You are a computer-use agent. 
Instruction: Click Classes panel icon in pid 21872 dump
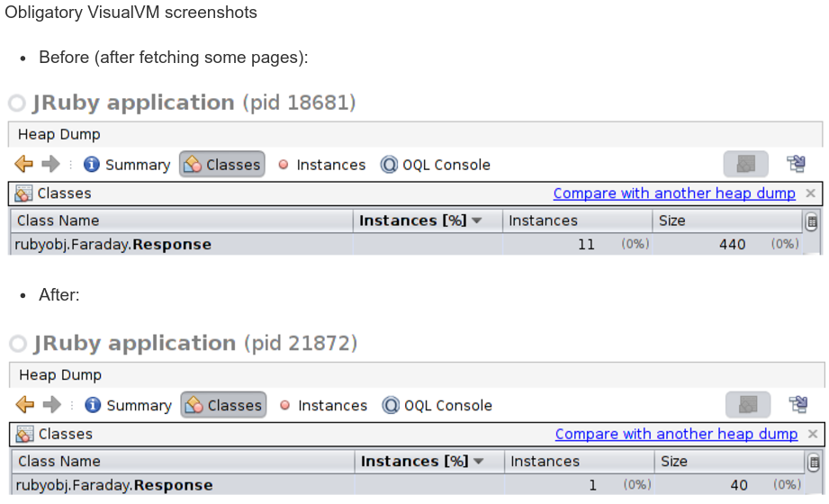24,434
